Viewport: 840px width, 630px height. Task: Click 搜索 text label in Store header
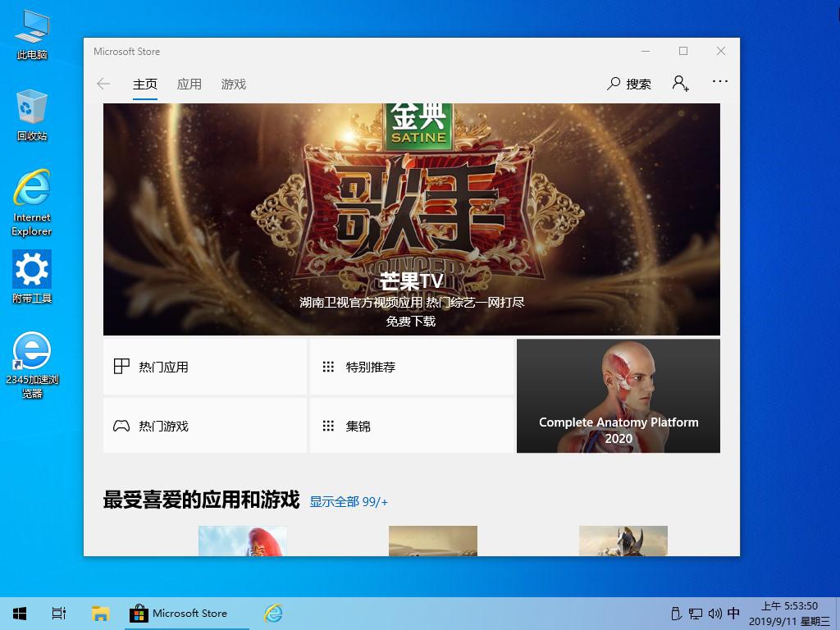click(638, 84)
